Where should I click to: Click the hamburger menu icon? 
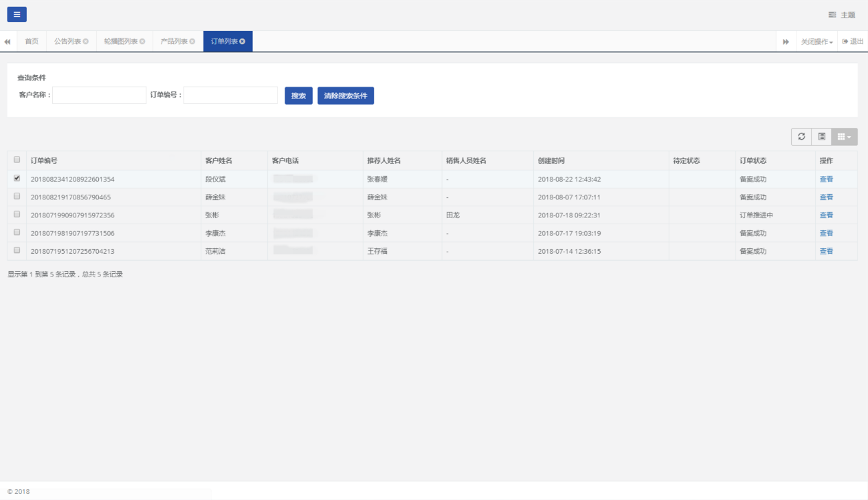[16, 14]
